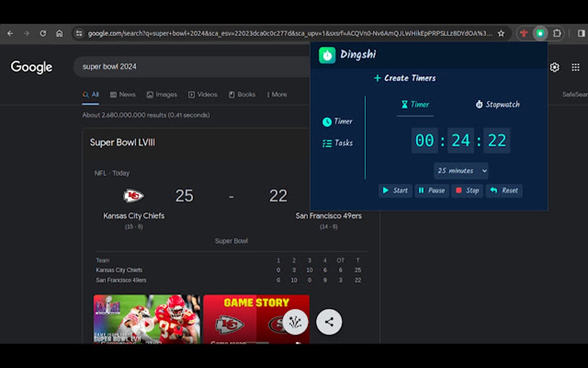Open the 25 minutes duration dropdown
This screenshot has height=368, width=588.
click(461, 171)
